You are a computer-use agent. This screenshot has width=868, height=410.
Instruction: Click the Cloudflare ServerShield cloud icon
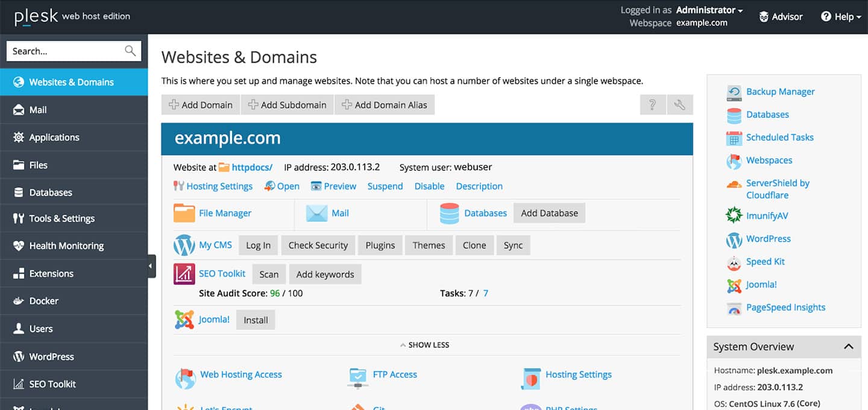pyautogui.click(x=734, y=184)
